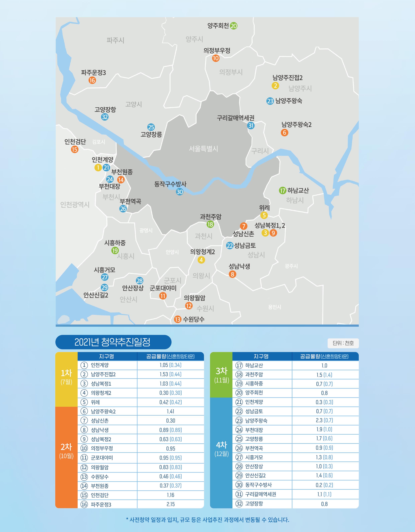Select orange marker 16 for 파주운정3
The image size is (415, 532).
[92, 80]
